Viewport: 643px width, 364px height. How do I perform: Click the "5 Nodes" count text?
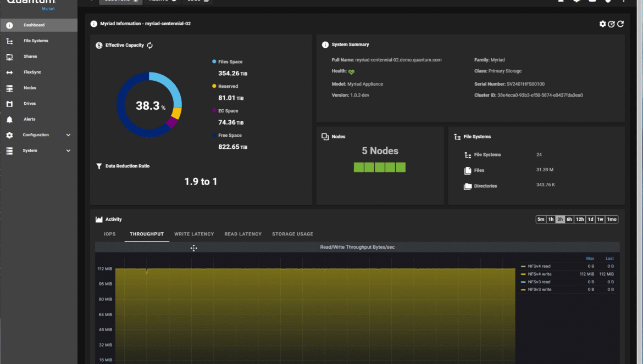coord(380,151)
